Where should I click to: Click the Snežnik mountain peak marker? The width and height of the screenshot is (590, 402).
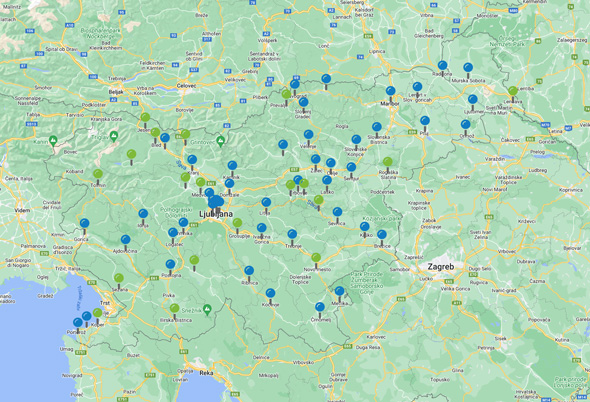tap(207, 310)
